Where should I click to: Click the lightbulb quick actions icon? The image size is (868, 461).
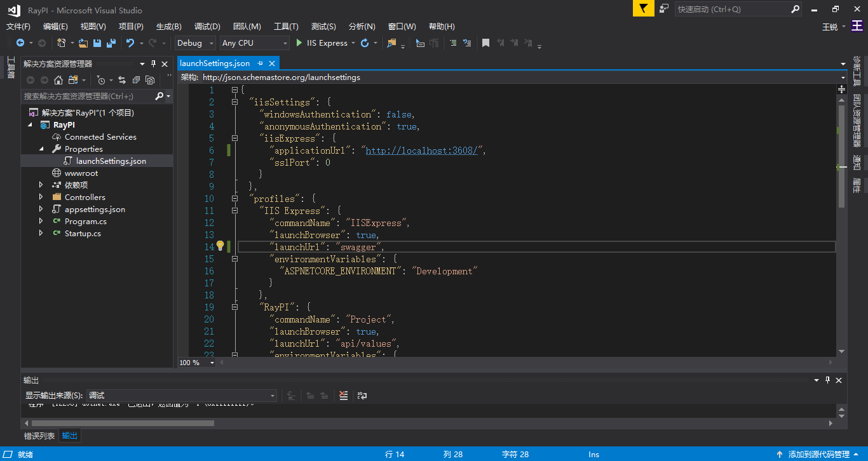point(220,246)
